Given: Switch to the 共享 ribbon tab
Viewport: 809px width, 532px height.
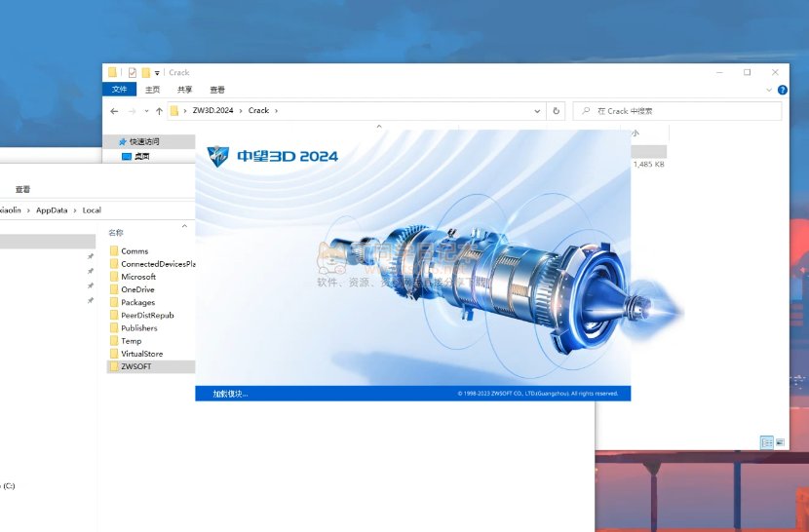Looking at the screenshot, I should tap(184, 90).
